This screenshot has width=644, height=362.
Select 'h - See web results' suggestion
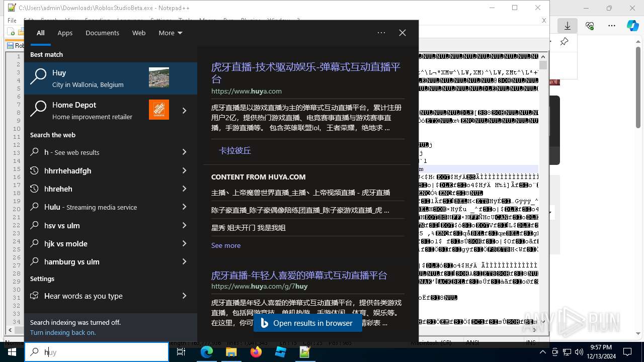click(x=98, y=152)
